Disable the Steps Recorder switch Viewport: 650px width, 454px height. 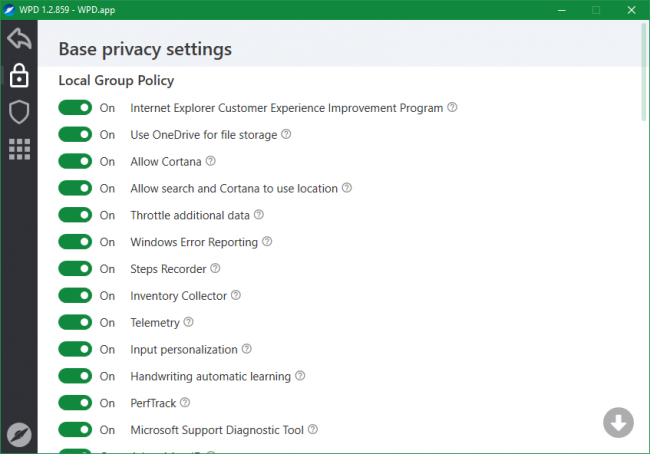[75, 269]
